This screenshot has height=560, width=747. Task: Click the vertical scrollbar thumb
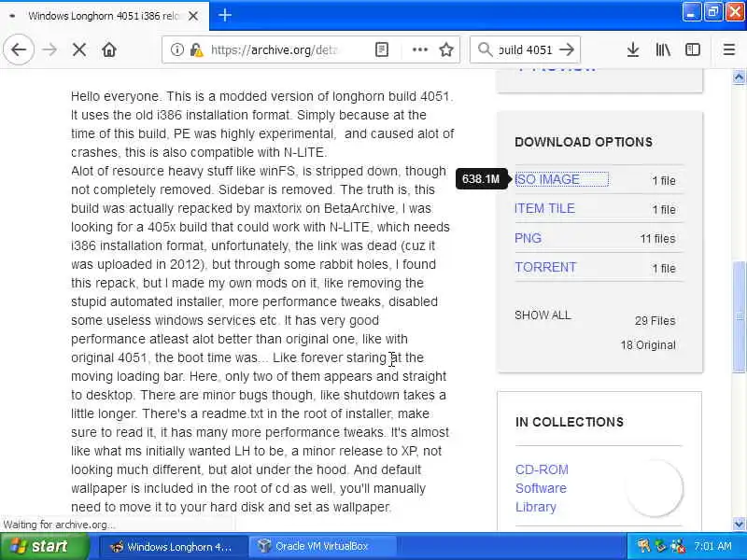[739, 316]
